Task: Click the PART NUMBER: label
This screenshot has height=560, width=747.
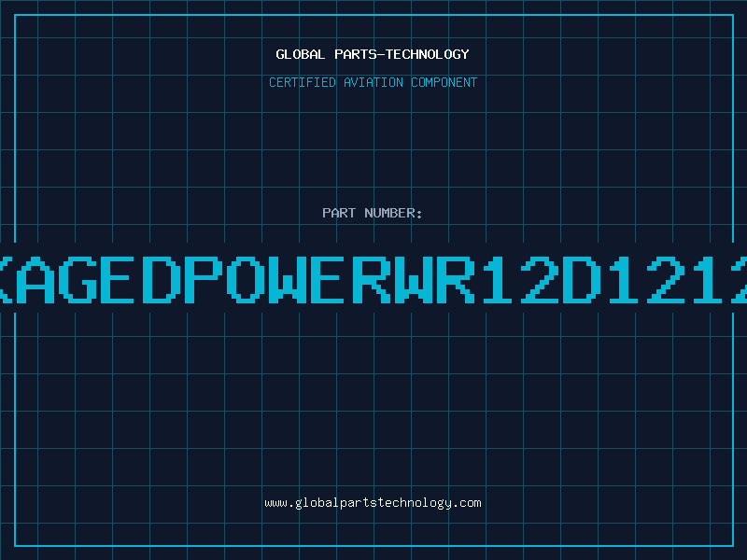Action: coord(373,213)
